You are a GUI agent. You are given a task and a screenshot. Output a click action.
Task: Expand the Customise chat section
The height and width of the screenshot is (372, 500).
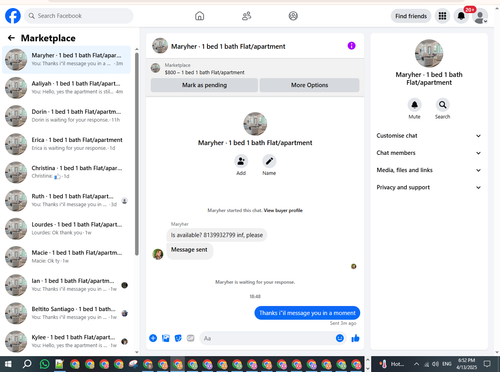tap(429, 136)
